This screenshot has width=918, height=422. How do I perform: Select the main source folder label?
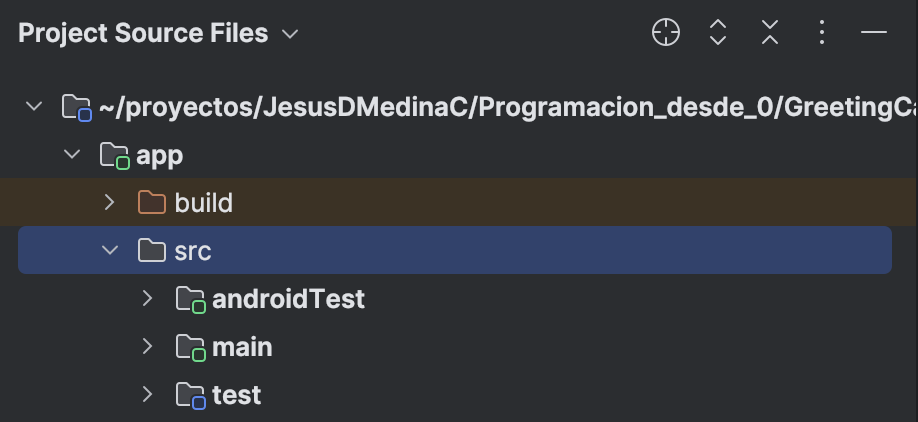click(242, 347)
